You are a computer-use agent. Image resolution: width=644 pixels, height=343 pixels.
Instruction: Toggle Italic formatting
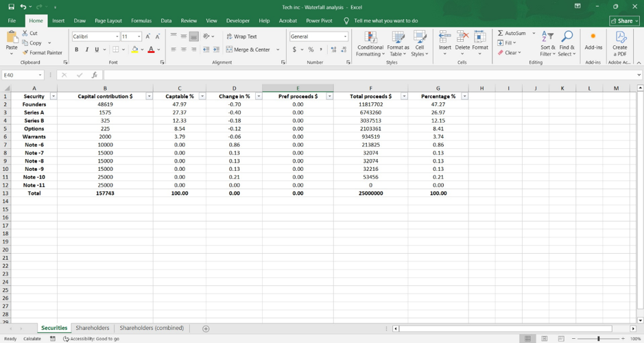pos(86,49)
